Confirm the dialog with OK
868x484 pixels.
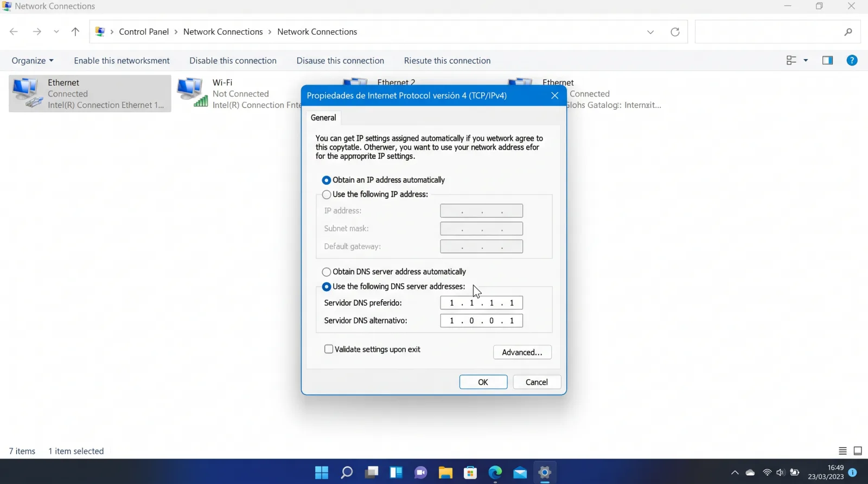(483, 382)
